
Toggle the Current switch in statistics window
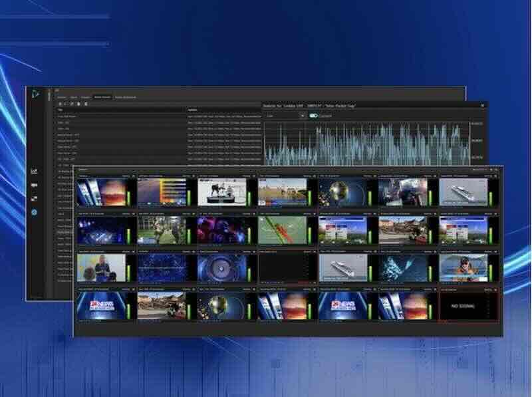click(313, 116)
